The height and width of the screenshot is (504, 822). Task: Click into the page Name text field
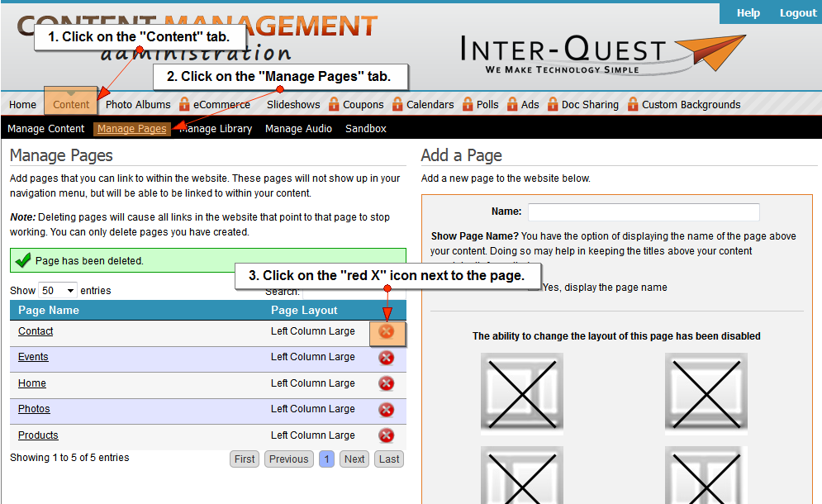click(x=644, y=212)
